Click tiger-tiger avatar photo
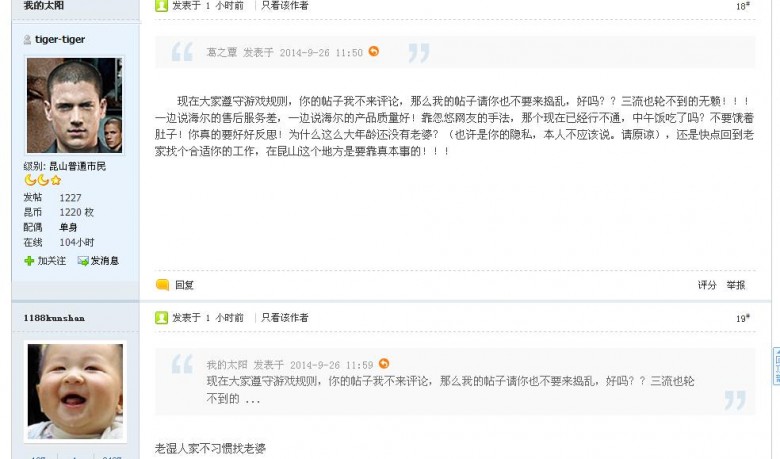The height and width of the screenshot is (459, 780). pos(75,105)
